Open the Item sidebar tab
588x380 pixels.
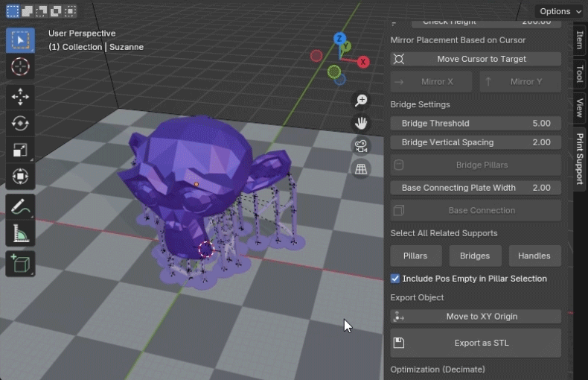tap(580, 39)
